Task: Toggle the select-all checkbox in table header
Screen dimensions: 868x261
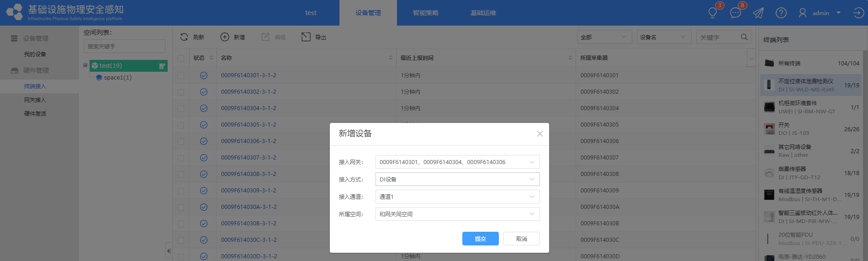Action: 181,58
